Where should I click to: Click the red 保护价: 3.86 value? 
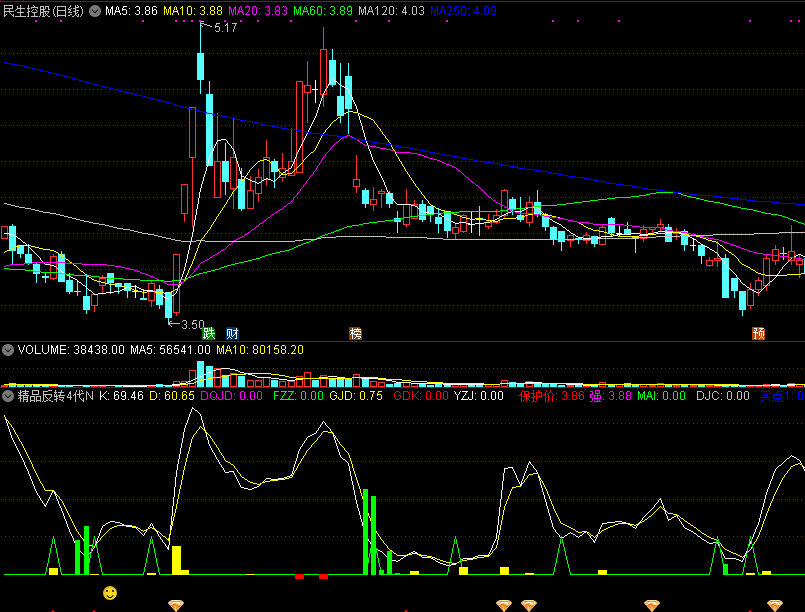[x=552, y=396]
